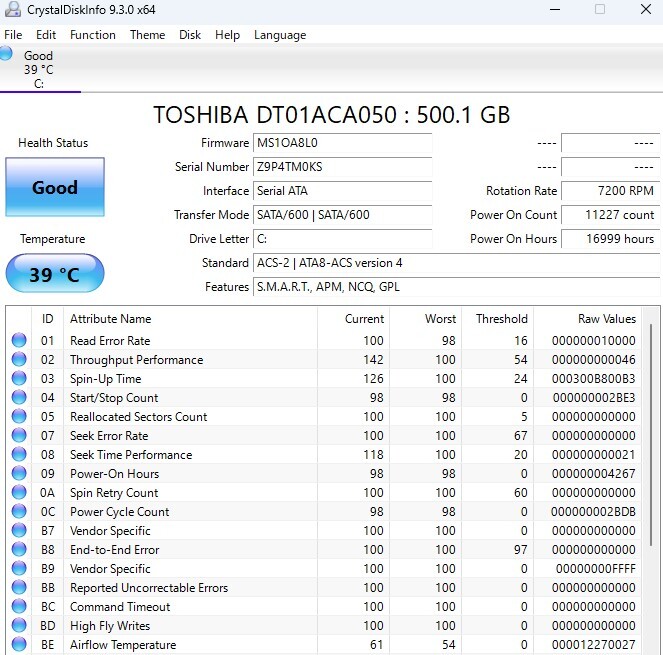The height and width of the screenshot is (655, 663).
Task: Click the Good health status button
Action: click(x=54, y=187)
